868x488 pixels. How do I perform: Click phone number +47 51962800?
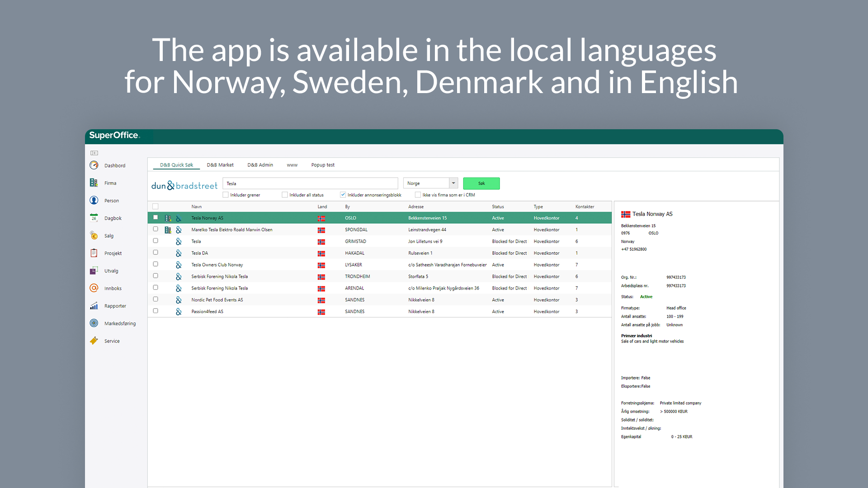click(x=634, y=249)
